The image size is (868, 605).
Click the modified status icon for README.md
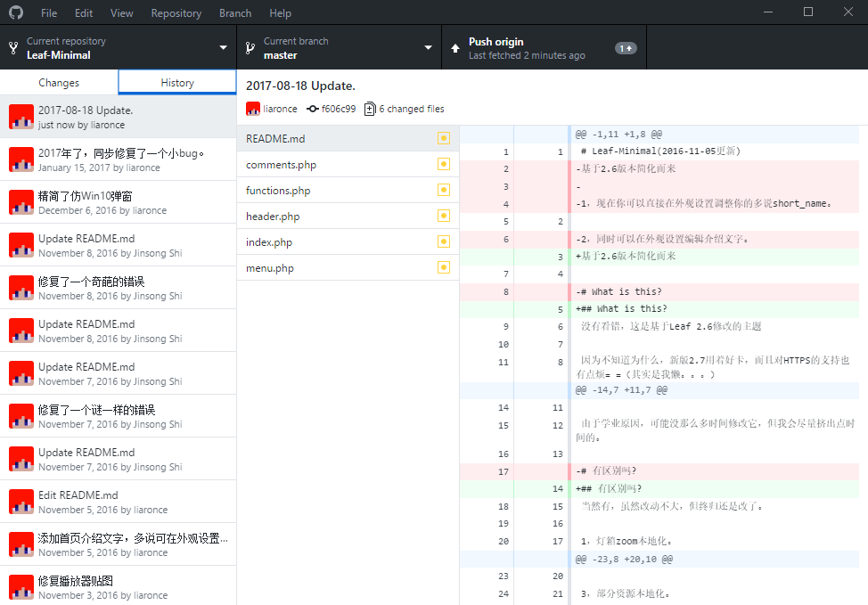[x=444, y=138]
